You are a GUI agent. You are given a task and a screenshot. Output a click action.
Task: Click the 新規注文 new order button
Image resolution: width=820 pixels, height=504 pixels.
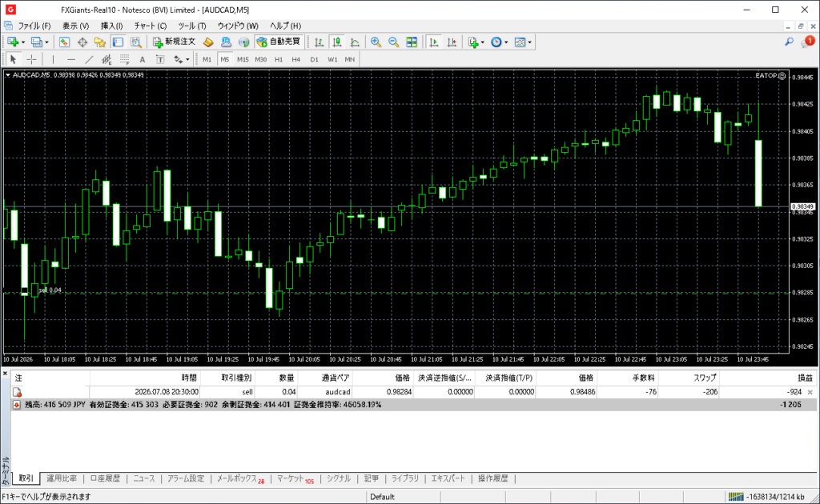174,42
